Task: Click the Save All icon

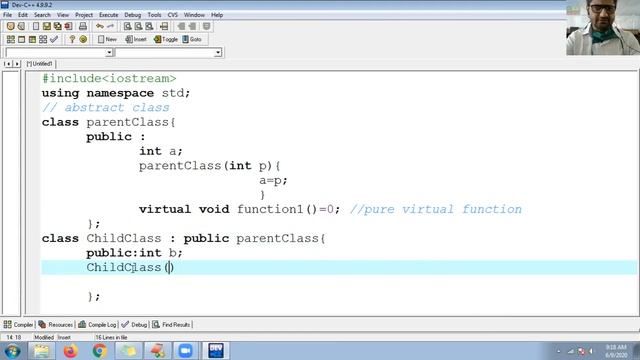Action: pos(58,27)
